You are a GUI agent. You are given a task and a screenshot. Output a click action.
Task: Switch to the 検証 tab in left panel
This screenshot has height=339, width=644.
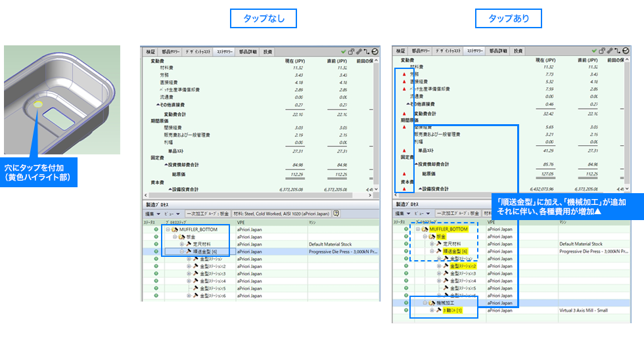point(150,51)
